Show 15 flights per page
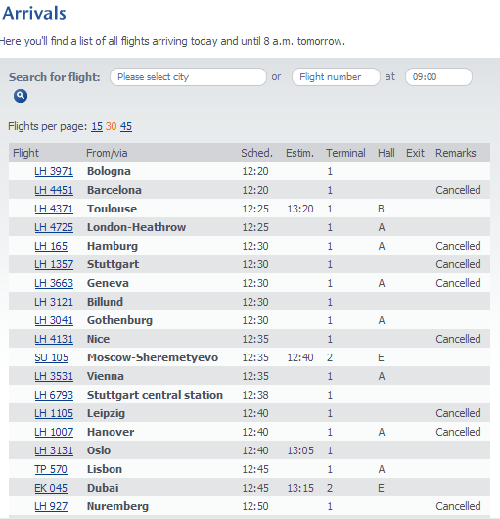 (97, 126)
